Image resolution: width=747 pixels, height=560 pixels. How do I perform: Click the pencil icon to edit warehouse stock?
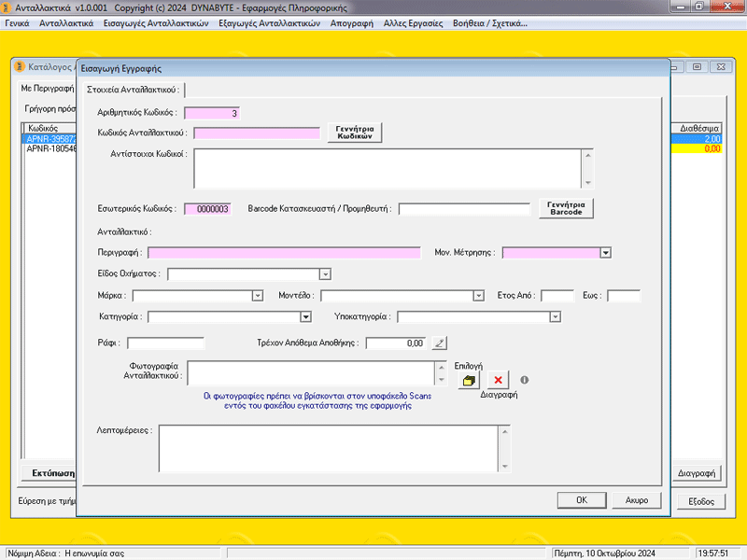click(x=439, y=343)
